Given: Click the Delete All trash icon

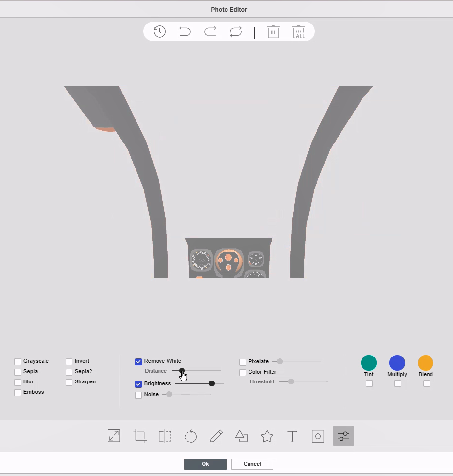Looking at the screenshot, I should [299, 31].
